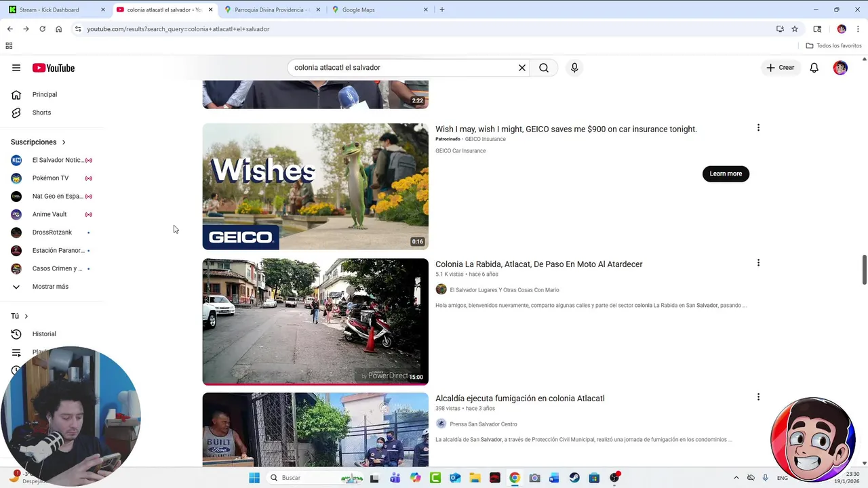
Task: Open options menu for La Rabida video
Action: click(758, 262)
